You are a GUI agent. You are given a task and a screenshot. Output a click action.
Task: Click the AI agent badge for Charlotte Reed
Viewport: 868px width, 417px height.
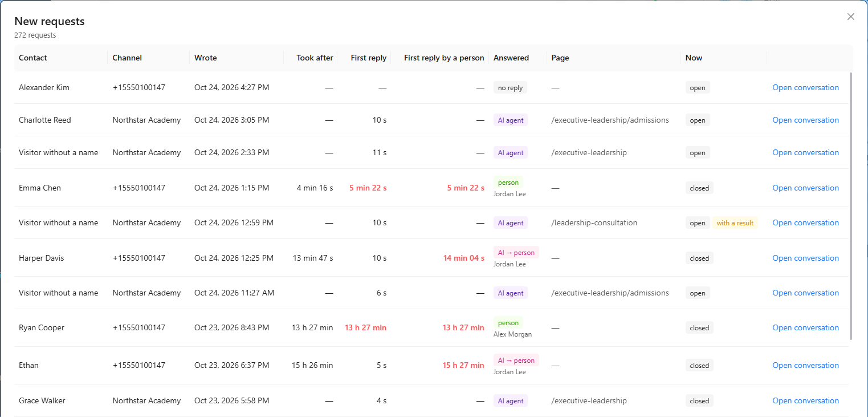pos(511,120)
